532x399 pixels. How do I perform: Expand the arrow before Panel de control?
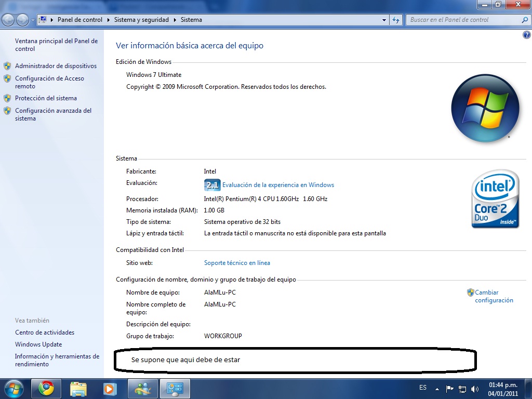point(52,20)
